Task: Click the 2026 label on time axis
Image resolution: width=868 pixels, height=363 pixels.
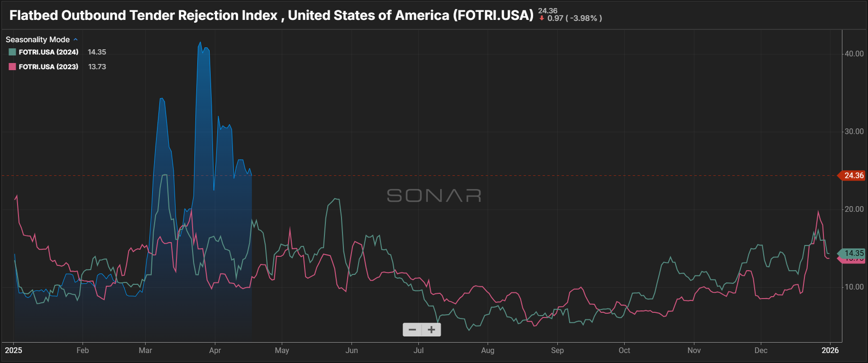Action: click(830, 351)
